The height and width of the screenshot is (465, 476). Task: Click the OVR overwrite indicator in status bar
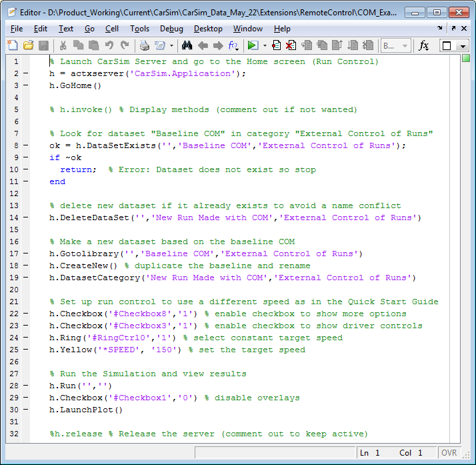click(449, 452)
